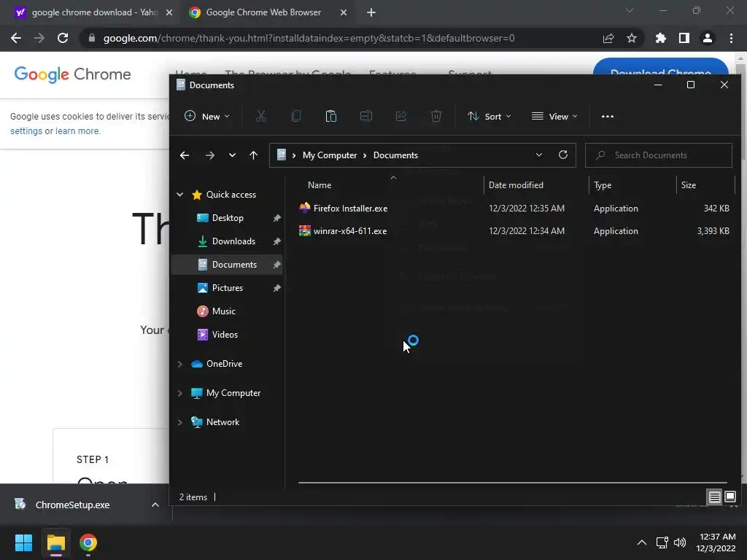Viewport: 747px width, 560px height.
Task: Switch to large thumbnails view icon
Action: point(730,497)
